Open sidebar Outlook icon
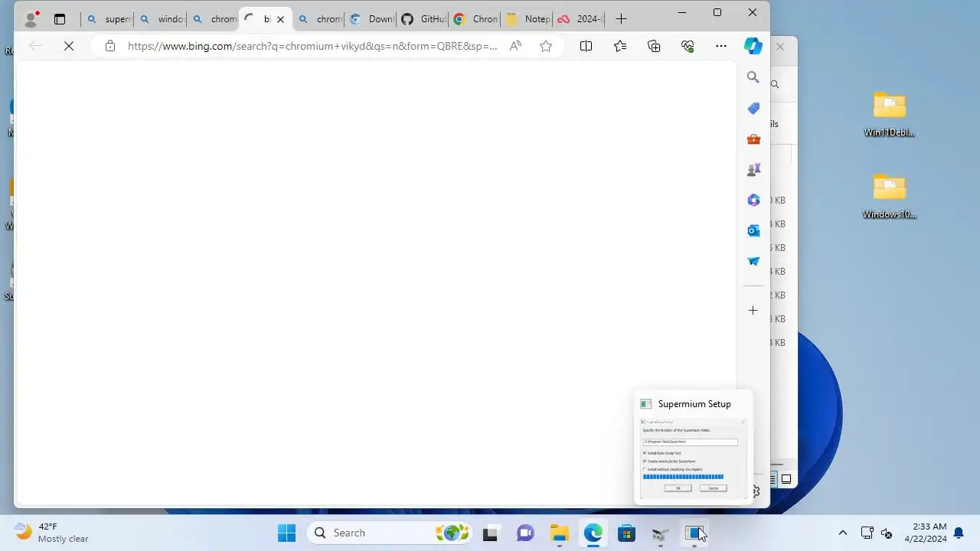The image size is (980, 551). pyautogui.click(x=753, y=230)
